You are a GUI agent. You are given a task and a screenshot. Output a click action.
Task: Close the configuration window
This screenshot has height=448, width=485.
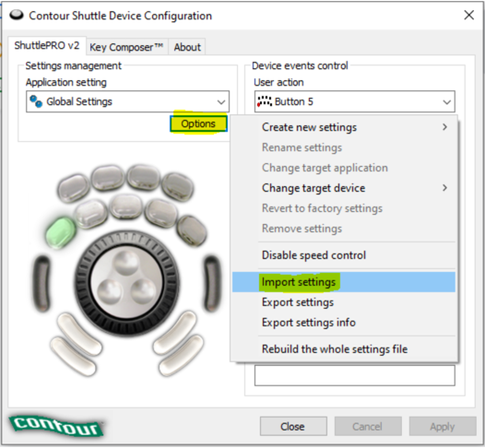[469, 15]
